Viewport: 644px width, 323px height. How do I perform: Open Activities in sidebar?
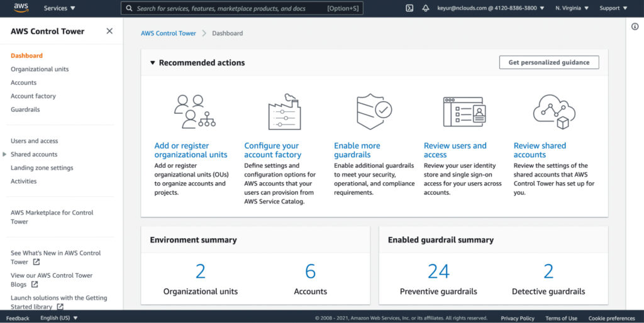pos(23,181)
